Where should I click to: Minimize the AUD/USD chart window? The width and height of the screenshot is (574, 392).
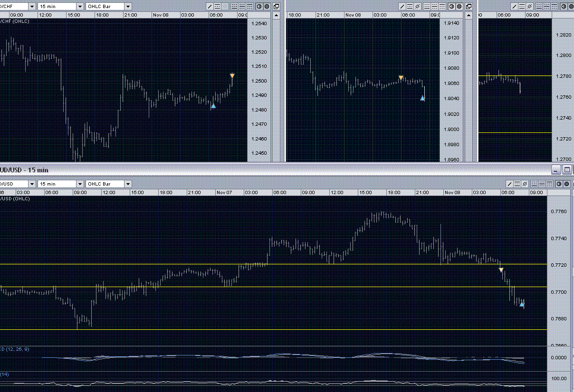click(x=556, y=169)
